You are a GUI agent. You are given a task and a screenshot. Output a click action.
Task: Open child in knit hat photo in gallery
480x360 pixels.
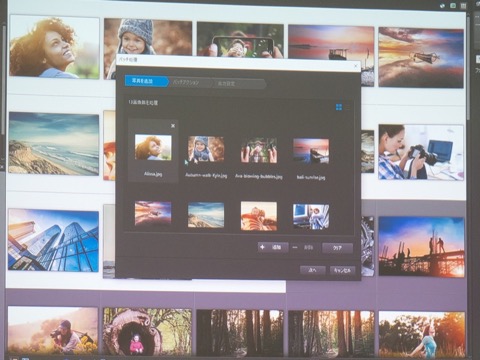coord(148,37)
